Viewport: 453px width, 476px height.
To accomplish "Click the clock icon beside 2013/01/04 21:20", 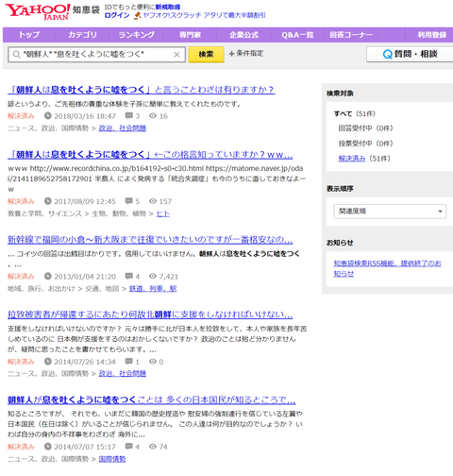I will [47, 276].
